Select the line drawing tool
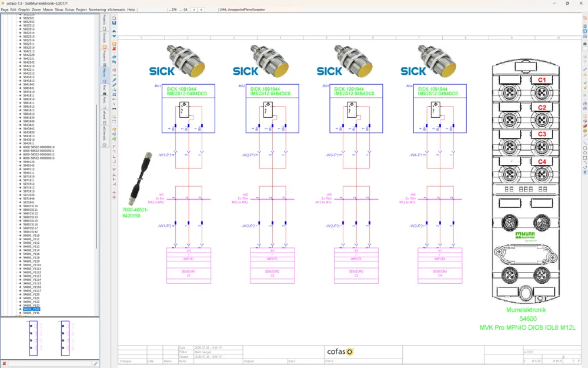Viewport: 588px width, 368px height. (584, 143)
